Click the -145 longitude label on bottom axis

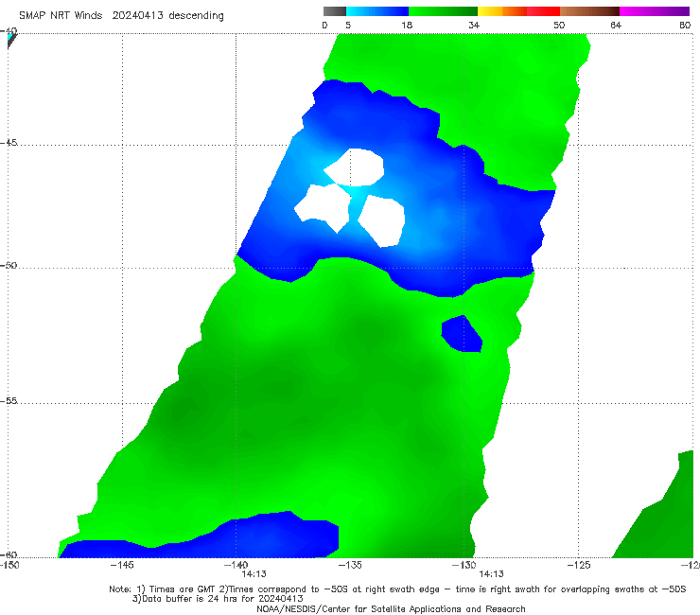122,565
